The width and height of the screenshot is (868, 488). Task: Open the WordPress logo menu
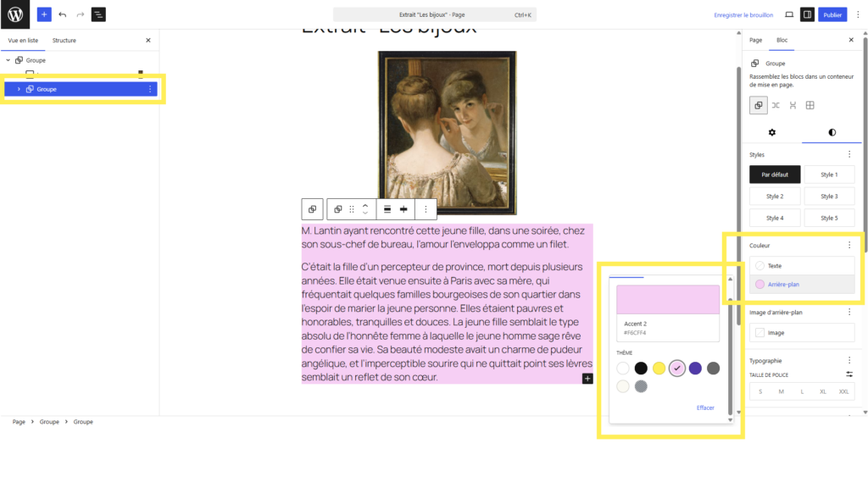pos(15,14)
